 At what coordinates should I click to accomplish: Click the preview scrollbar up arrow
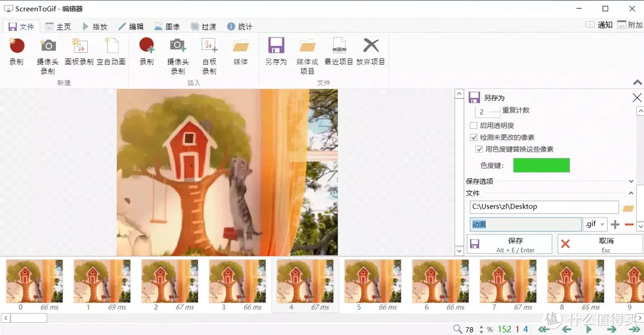pyautogui.click(x=459, y=94)
